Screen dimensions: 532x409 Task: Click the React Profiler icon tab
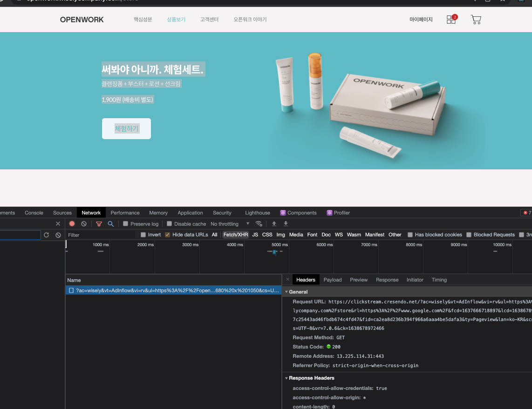[x=338, y=213]
